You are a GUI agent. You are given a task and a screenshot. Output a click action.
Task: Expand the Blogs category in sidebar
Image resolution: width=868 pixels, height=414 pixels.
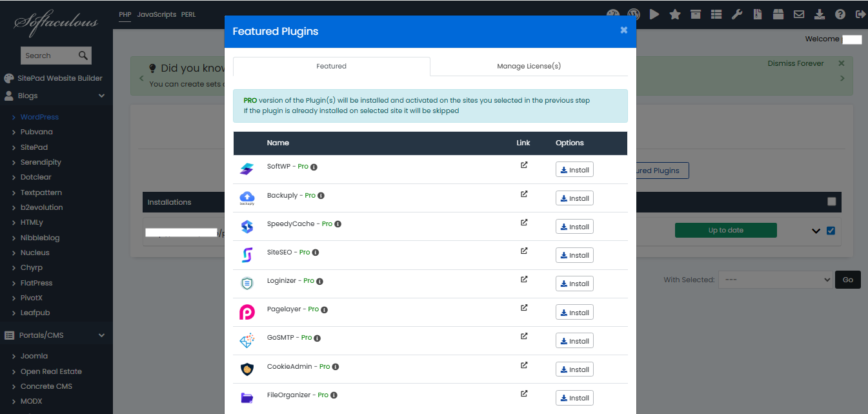tap(55, 96)
